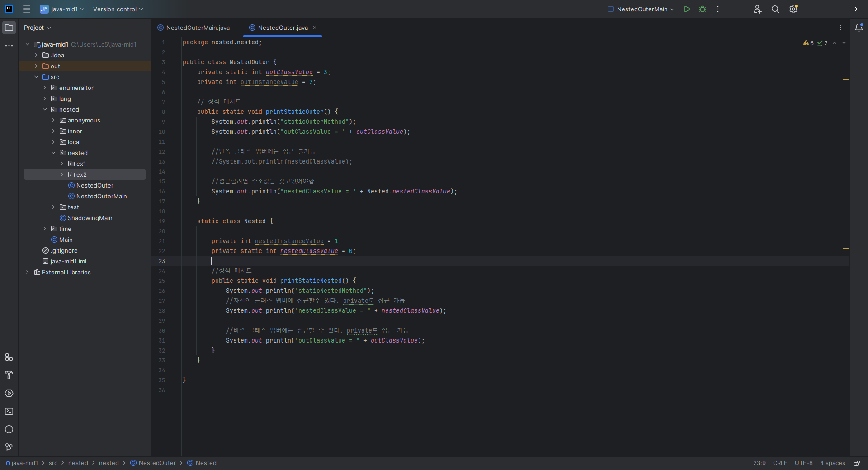Click NestedOuter breadcrumb in navigation bar
This screenshot has width=868, height=470.
pyautogui.click(x=153, y=463)
